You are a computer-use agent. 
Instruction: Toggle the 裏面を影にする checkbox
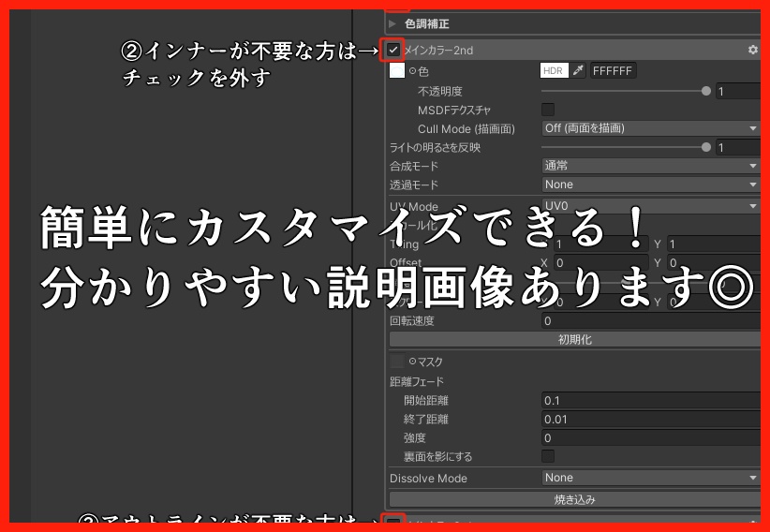(x=548, y=456)
